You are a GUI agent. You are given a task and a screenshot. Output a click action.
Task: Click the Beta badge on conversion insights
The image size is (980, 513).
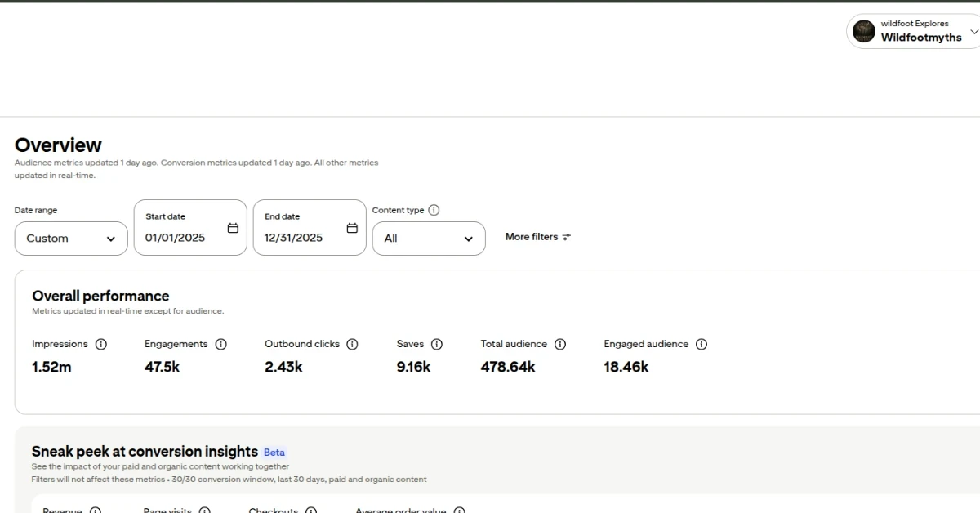(x=274, y=453)
